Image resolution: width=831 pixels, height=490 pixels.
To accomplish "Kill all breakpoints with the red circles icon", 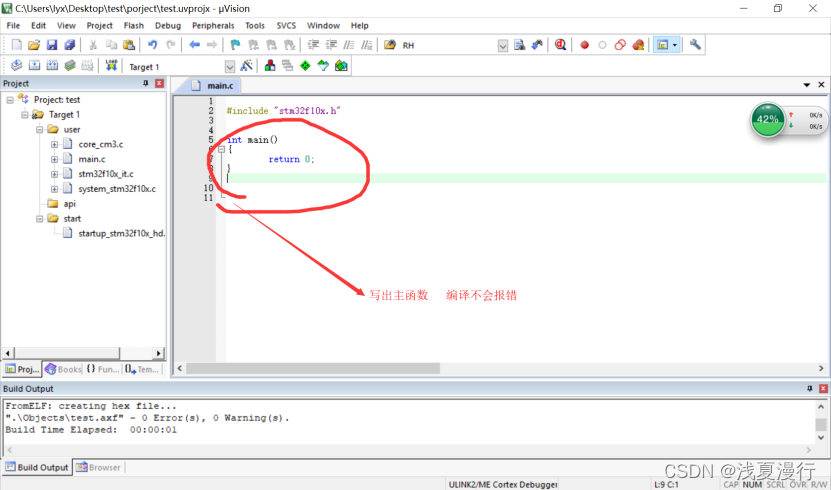I will coord(638,45).
